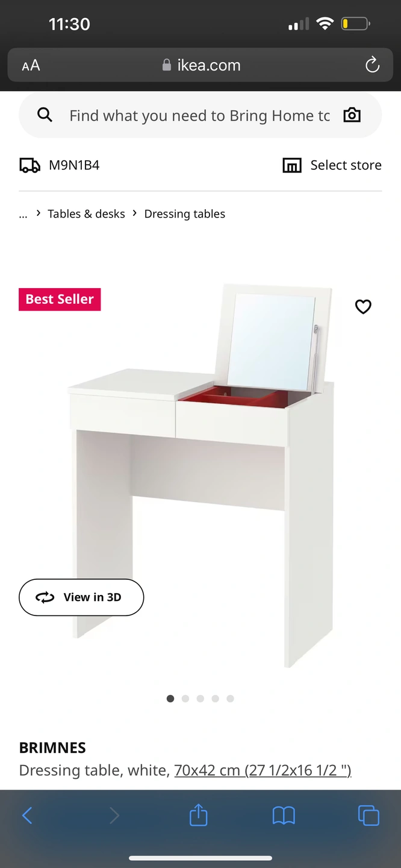
Task: Tap the delivery truck postal code icon
Action: [30, 165]
